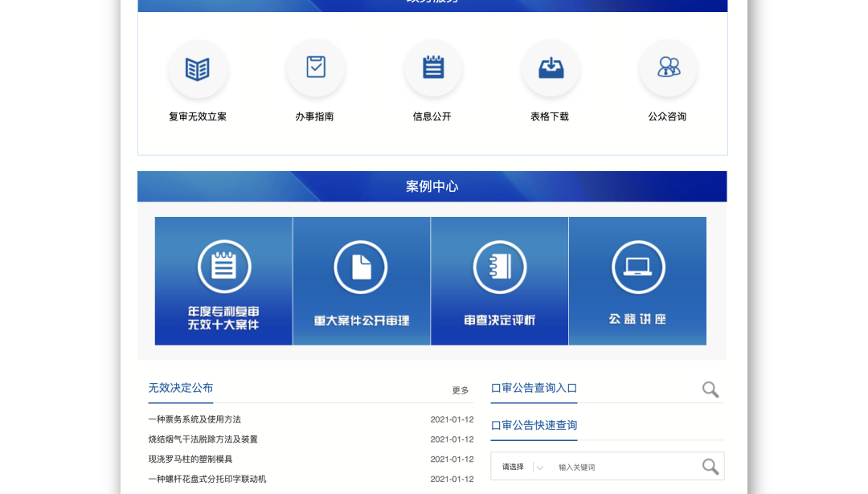This screenshot has height=494, width=868.
Task: Click the magnifier beside 口审公告查询入口
Action: (710, 389)
